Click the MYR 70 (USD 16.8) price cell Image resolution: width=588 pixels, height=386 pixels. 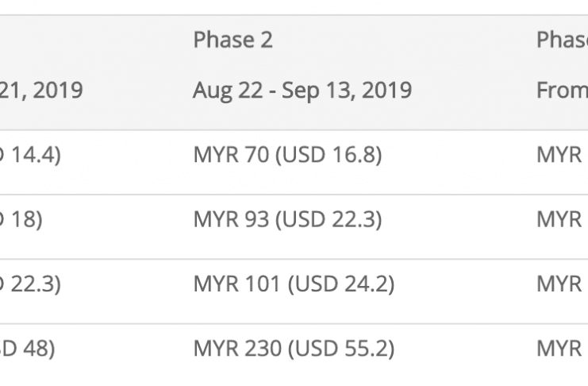pyautogui.click(x=287, y=155)
